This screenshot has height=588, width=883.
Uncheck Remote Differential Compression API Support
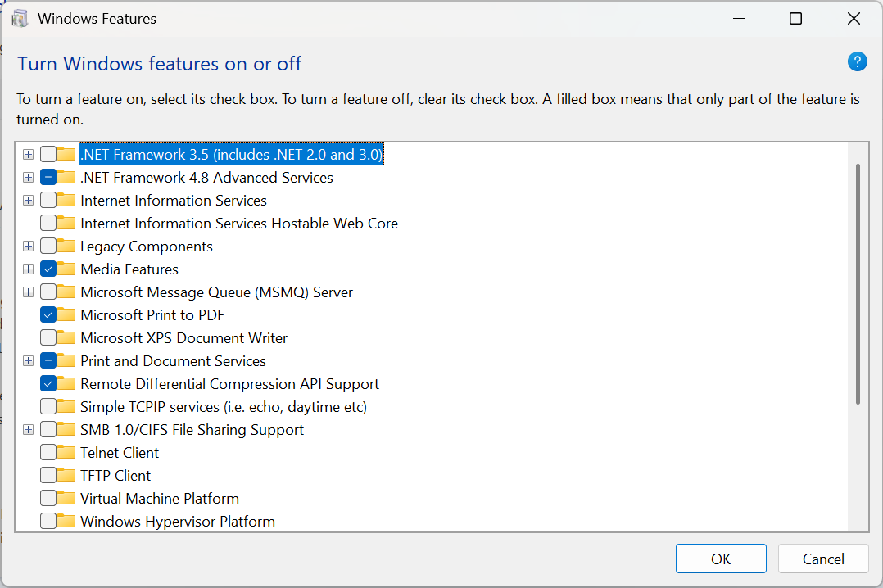[x=49, y=383]
